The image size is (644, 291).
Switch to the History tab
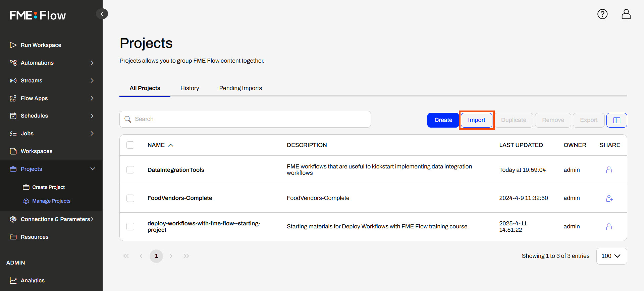[190, 88]
